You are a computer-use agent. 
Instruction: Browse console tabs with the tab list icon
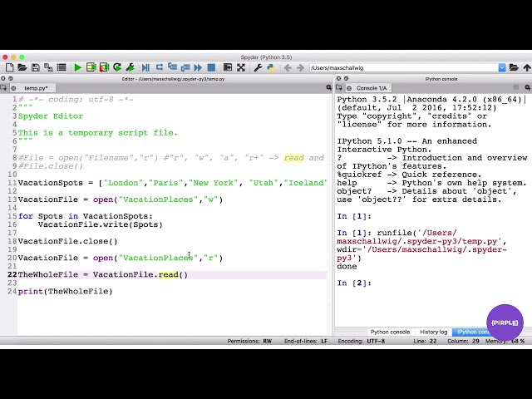click(338, 88)
